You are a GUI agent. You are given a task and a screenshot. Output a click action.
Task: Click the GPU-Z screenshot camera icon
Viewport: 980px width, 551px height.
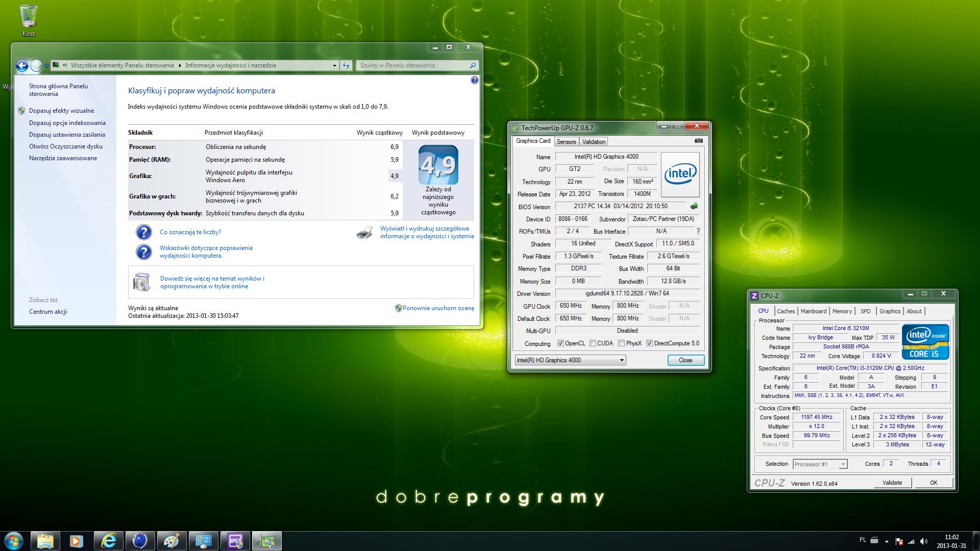pyautogui.click(x=699, y=141)
